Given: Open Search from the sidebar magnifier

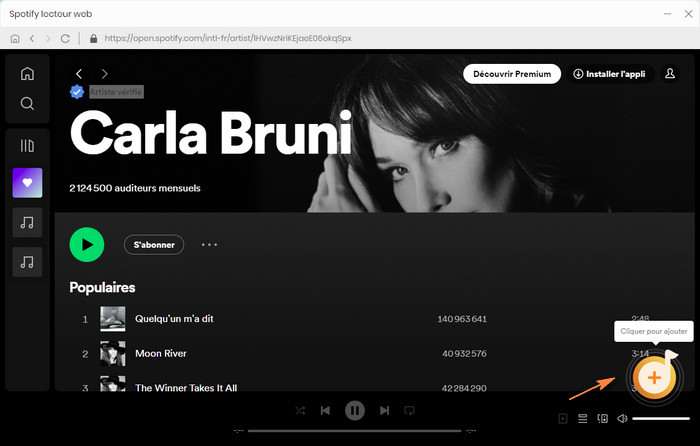Looking at the screenshot, I should (27, 104).
